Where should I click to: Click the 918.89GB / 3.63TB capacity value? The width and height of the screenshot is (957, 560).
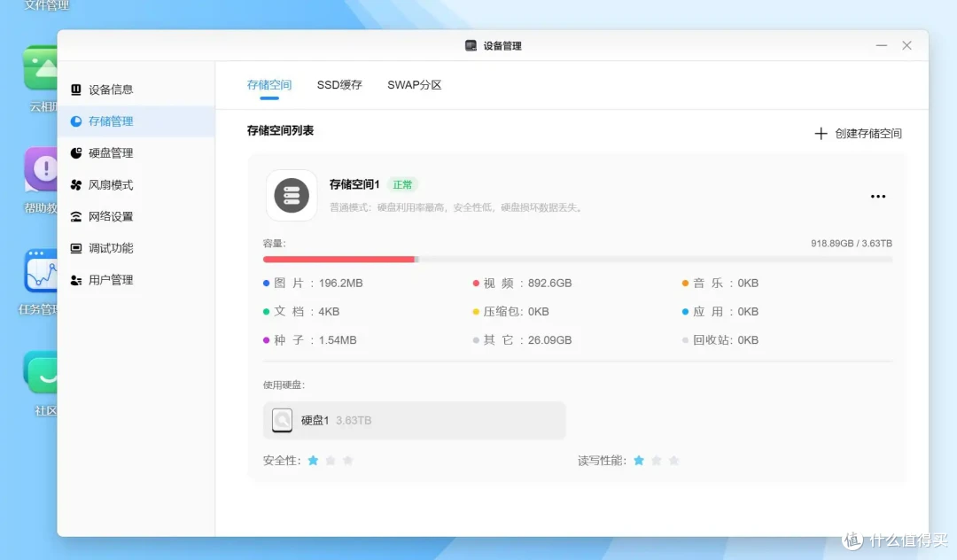pyautogui.click(x=852, y=244)
